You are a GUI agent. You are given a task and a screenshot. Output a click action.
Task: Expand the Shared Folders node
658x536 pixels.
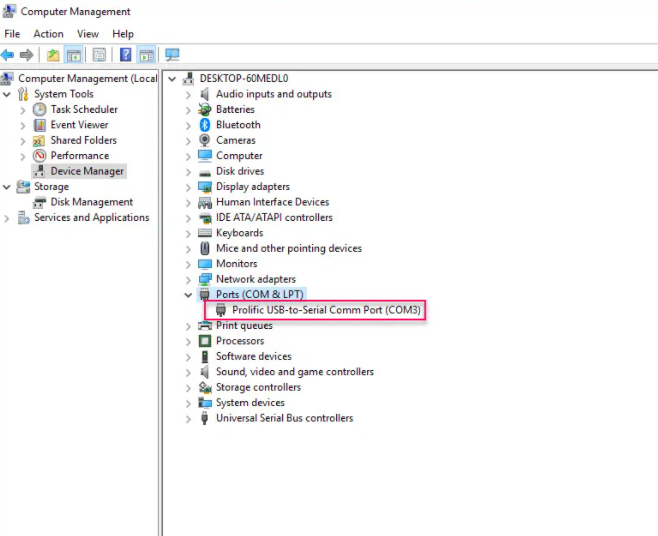(x=23, y=141)
